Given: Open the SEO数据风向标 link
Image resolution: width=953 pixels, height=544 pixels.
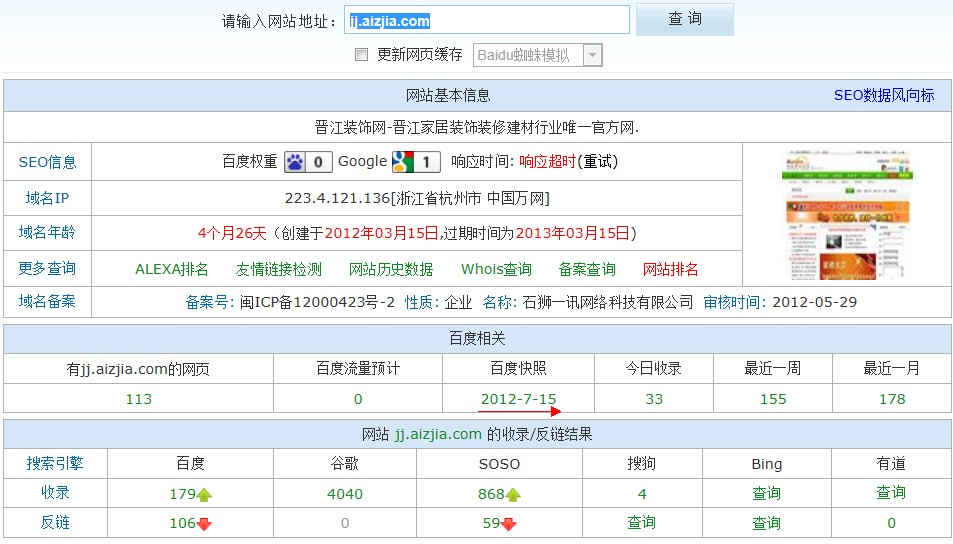Looking at the screenshot, I should (884, 95).
